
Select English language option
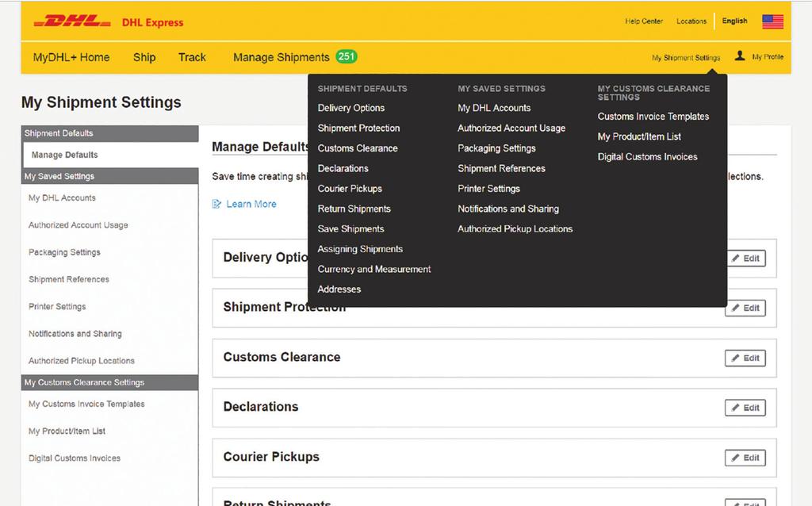coord(734,21)
